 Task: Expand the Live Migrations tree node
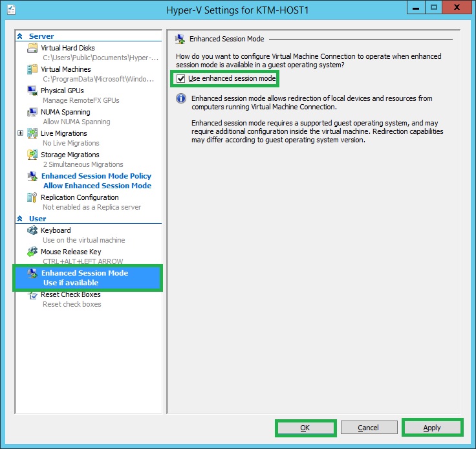coord(20,133)
